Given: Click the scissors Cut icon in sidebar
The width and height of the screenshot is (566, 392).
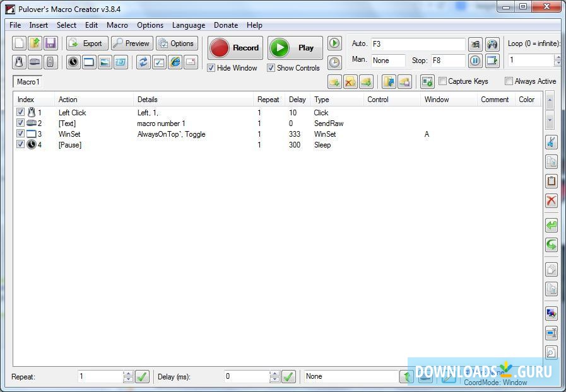Looking at the screenshot, I should [x=551, y=142].
